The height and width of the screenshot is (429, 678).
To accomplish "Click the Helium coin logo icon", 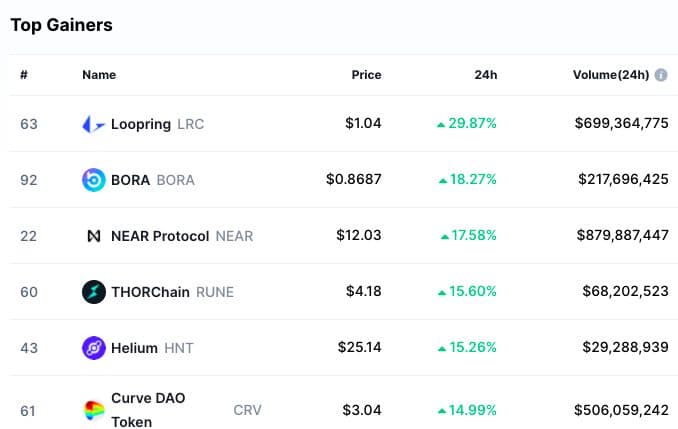I will 93,348.
